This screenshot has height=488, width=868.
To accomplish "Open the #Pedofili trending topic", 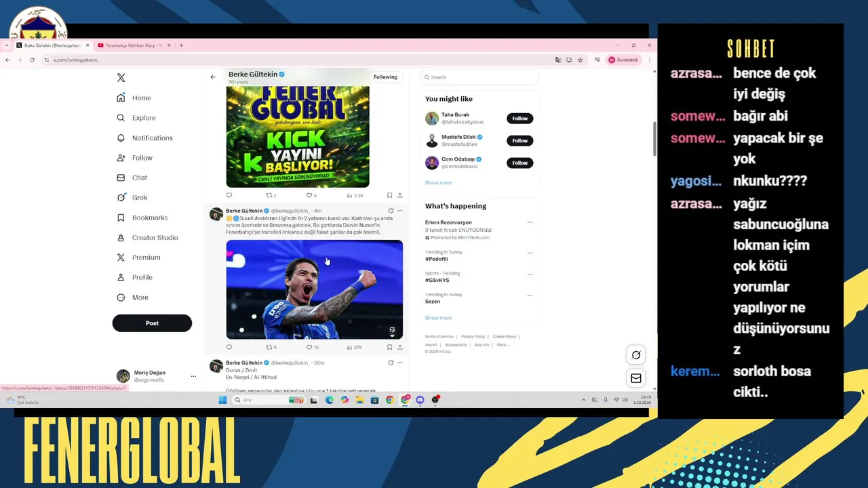I will click(437, 259).
